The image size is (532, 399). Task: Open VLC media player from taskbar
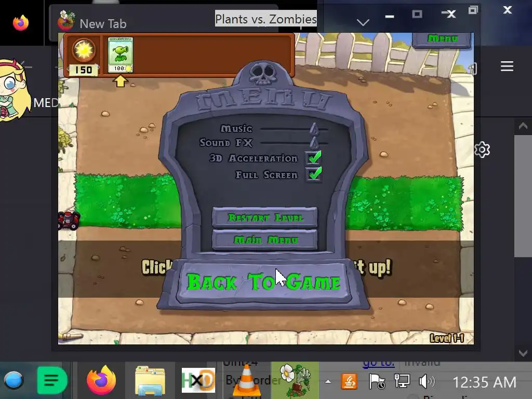(x=247, y=380)
